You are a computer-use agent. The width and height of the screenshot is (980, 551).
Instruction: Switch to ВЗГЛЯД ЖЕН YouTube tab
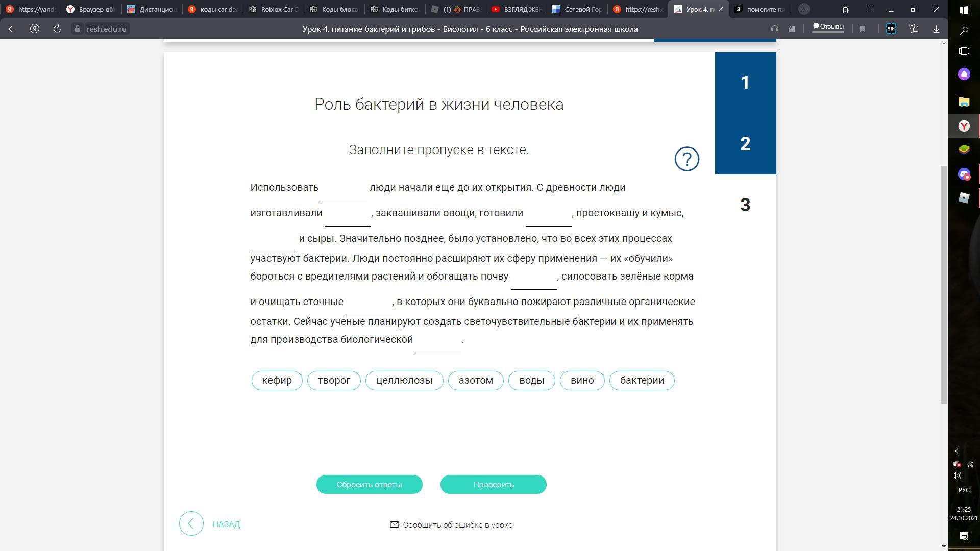[516, 9]
